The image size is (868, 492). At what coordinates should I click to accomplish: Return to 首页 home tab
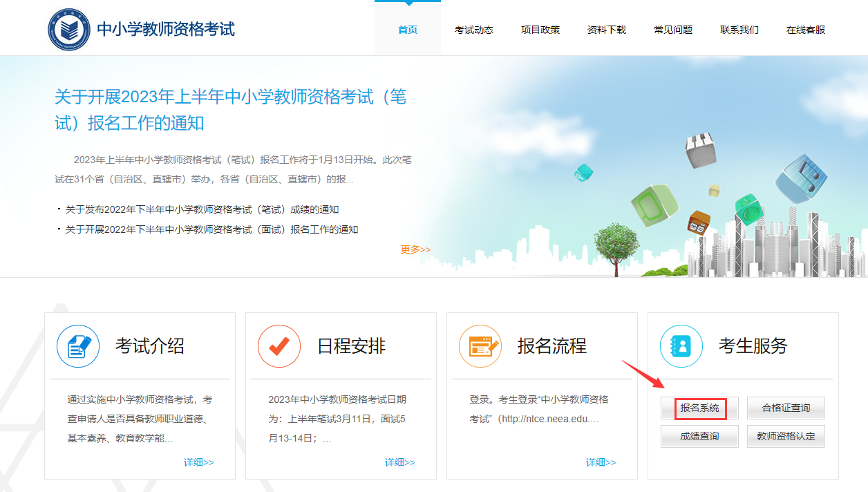pyautogui.click(x=408, y=30)
